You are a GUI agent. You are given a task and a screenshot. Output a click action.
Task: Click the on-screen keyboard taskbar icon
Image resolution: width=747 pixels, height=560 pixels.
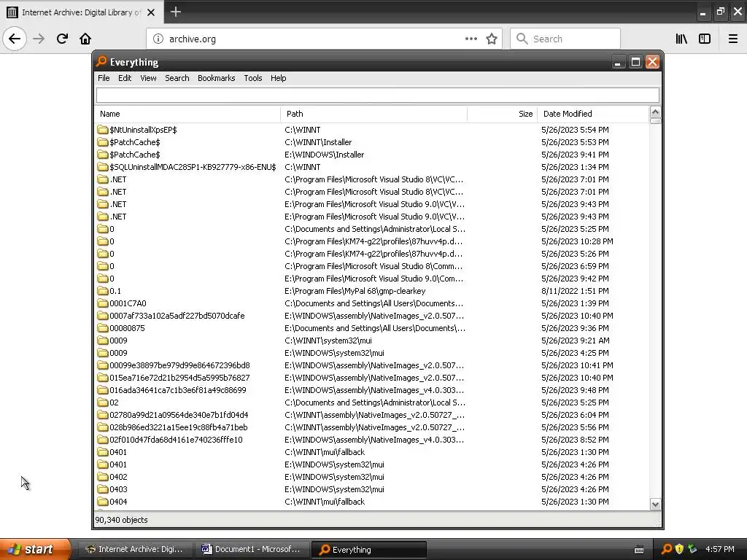tap(639, 550)
